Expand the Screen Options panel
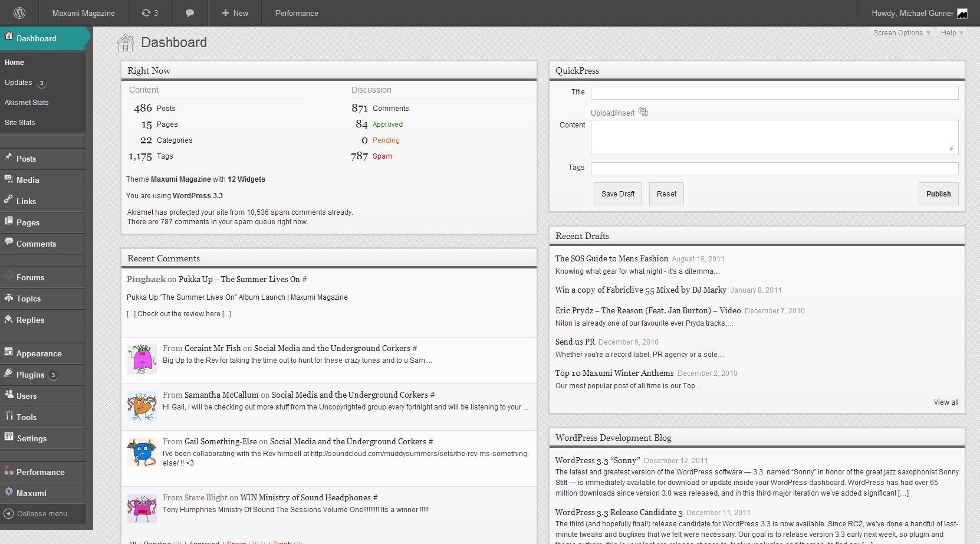 click(902, 33)
